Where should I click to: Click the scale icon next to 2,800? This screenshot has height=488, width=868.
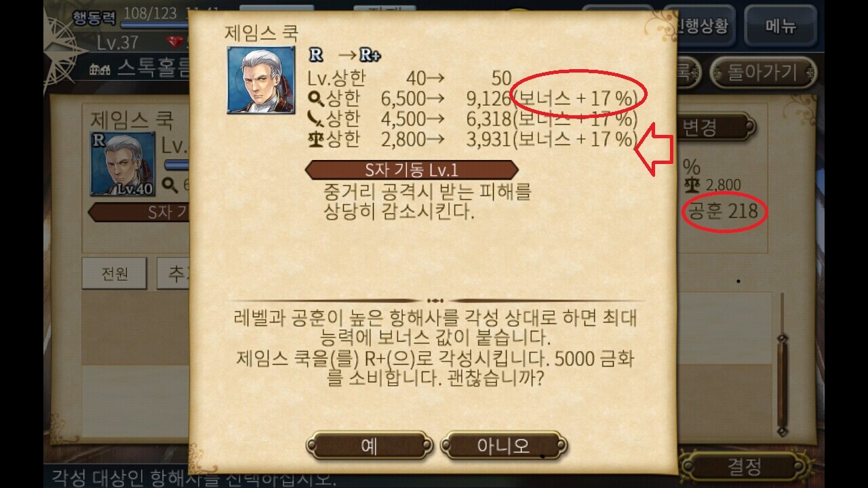point(692,184)
